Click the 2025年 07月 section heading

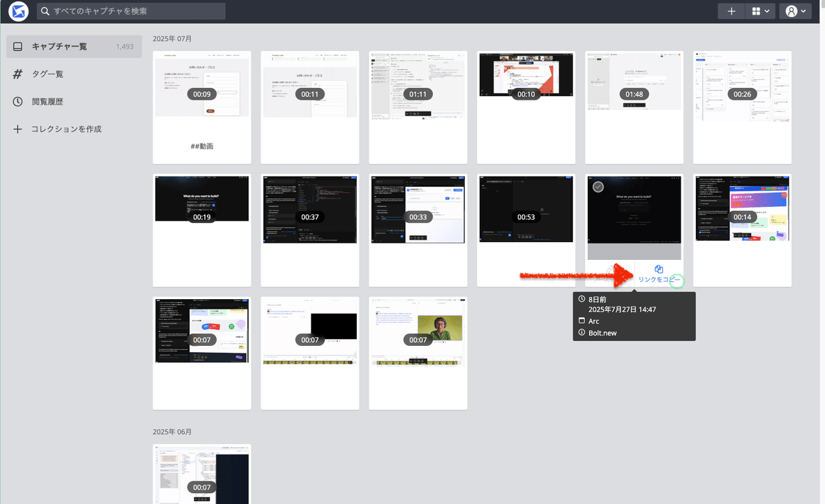point(172,39)
